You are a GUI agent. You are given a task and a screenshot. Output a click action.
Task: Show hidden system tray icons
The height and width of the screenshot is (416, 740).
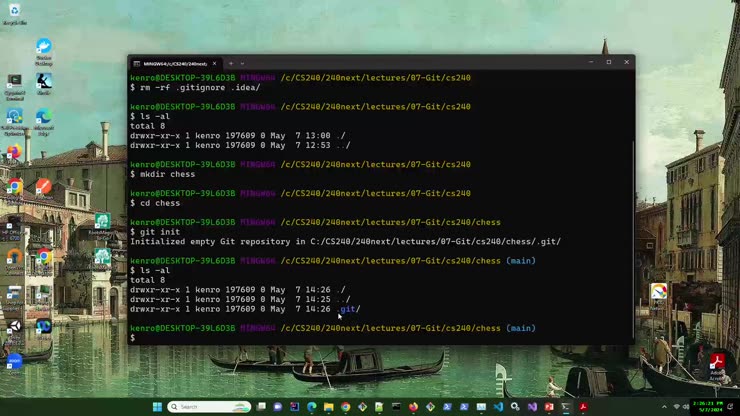pyautogui.click(x=664, y=407)
